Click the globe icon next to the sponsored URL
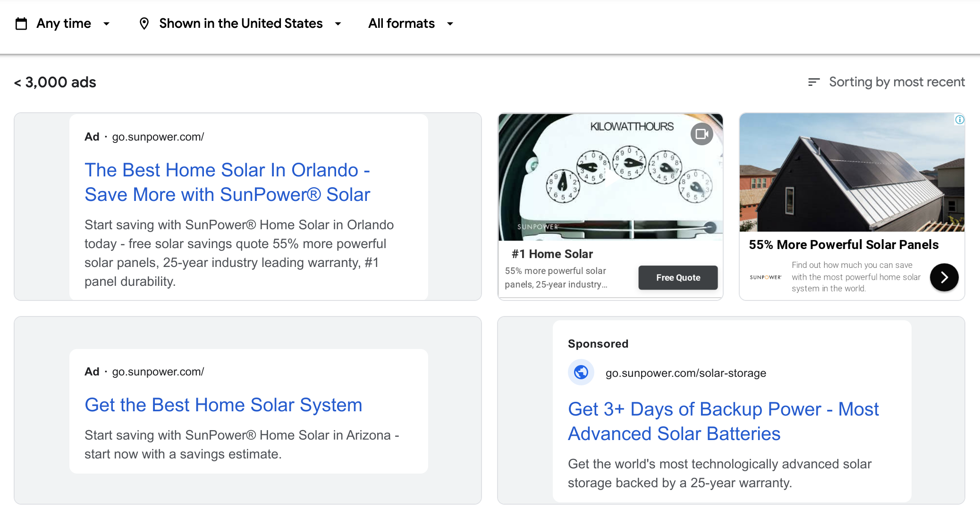The height and width of the screenshot is (516, 980). [581, 372]
